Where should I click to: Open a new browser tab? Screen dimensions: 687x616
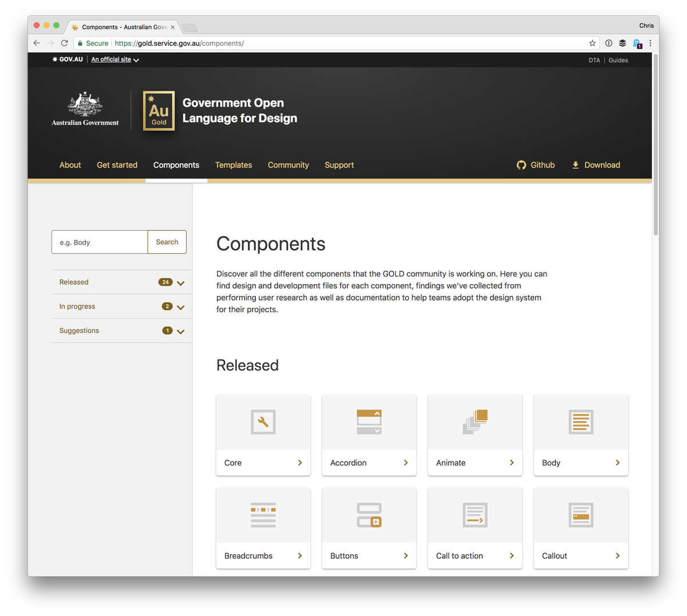pos(190,27)
